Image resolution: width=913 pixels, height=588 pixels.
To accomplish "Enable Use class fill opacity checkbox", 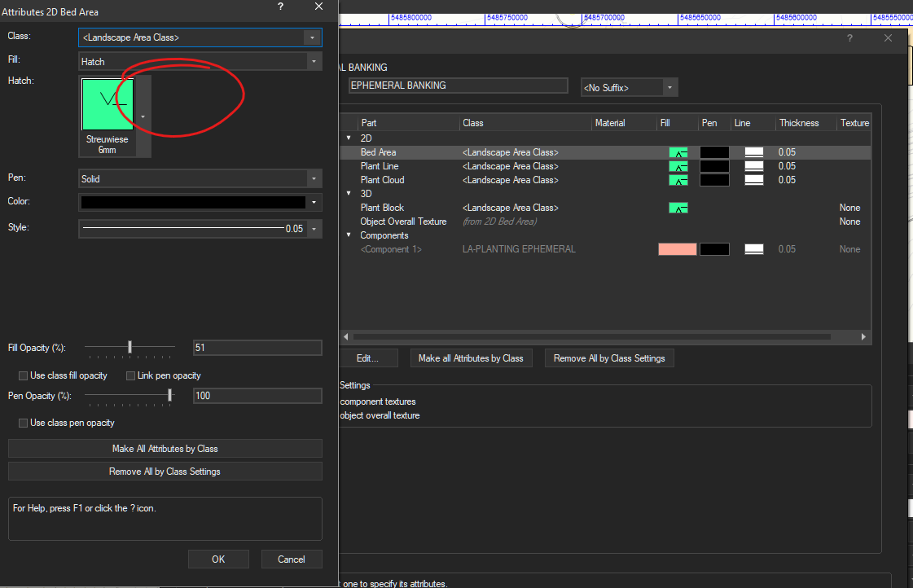I will [24, 375].
